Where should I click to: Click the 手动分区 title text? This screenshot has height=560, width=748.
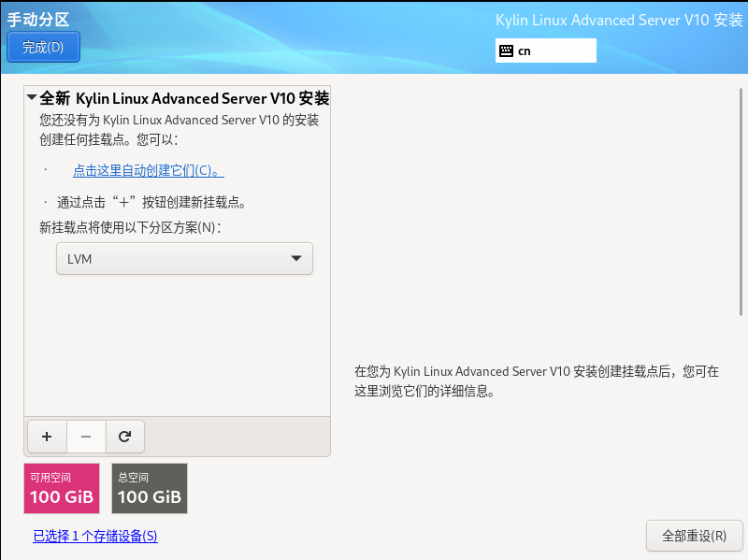(x=38, y=20)
